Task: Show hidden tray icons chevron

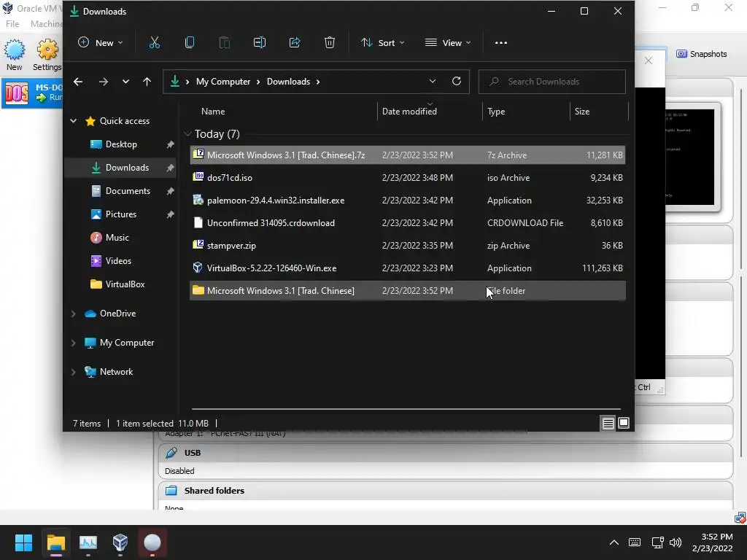Action: (x=614, y=542)
